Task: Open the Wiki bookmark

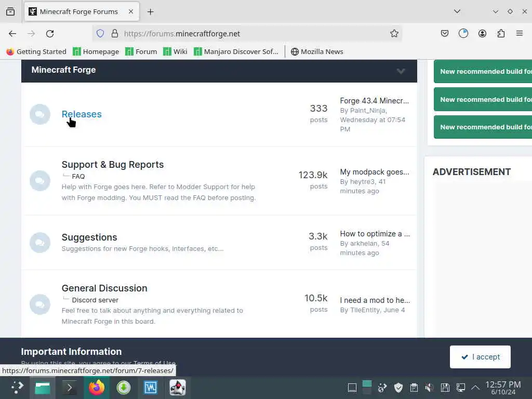Action: 175,51
